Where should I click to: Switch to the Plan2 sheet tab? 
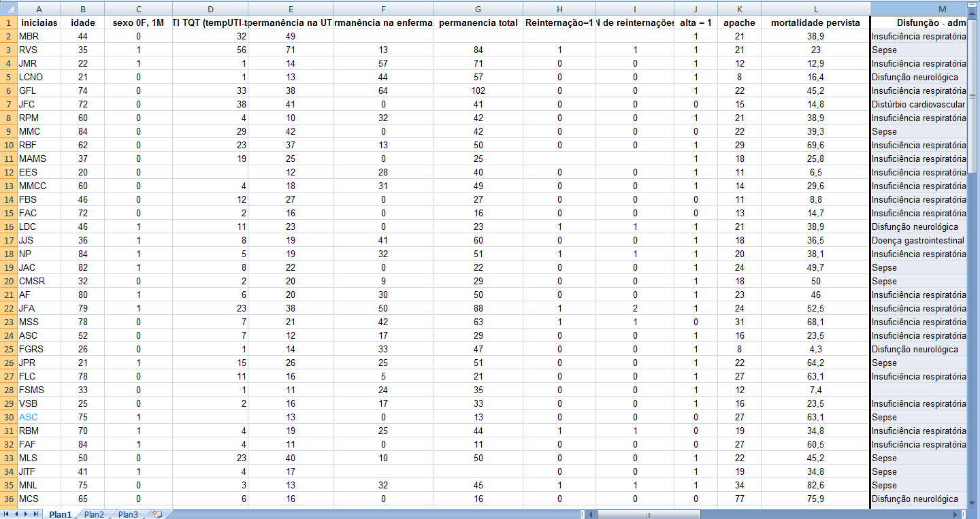[x=94, y=514]
